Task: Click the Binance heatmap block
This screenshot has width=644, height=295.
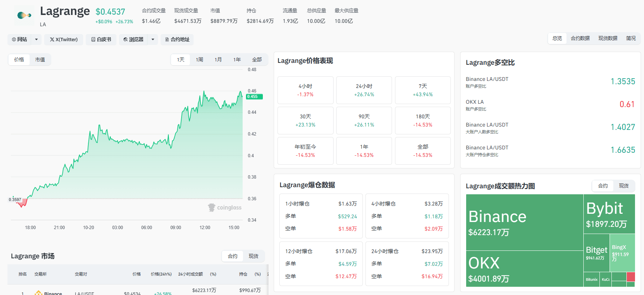Action: click(x=525, y=222)
